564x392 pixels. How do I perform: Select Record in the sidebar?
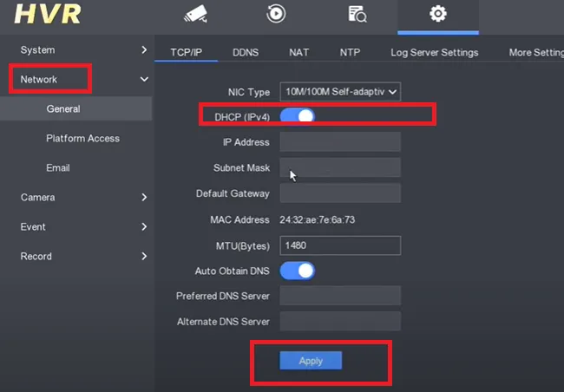click(36, 256)
